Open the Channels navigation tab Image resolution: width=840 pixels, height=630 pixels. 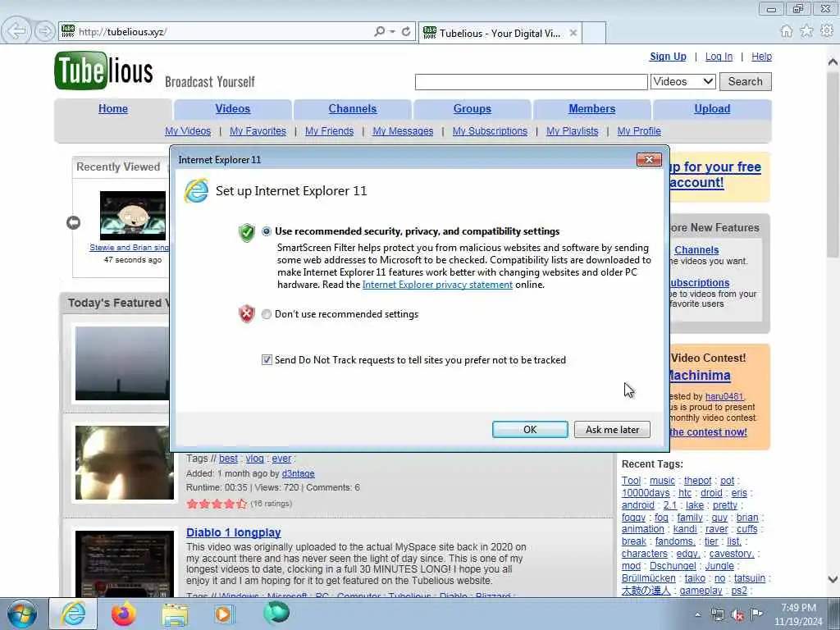353,109
